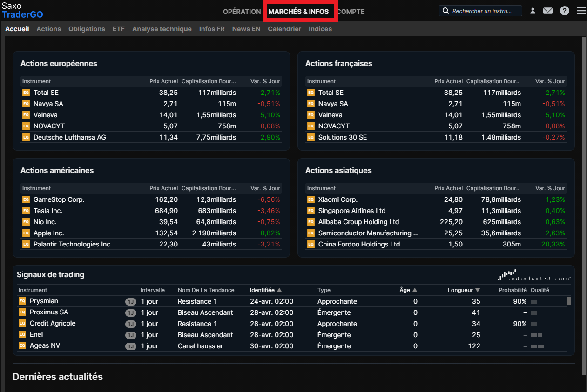Click Alibaba's 225,20 current price
The width and height of the screenshot is (587, 392).
point(451,222)
